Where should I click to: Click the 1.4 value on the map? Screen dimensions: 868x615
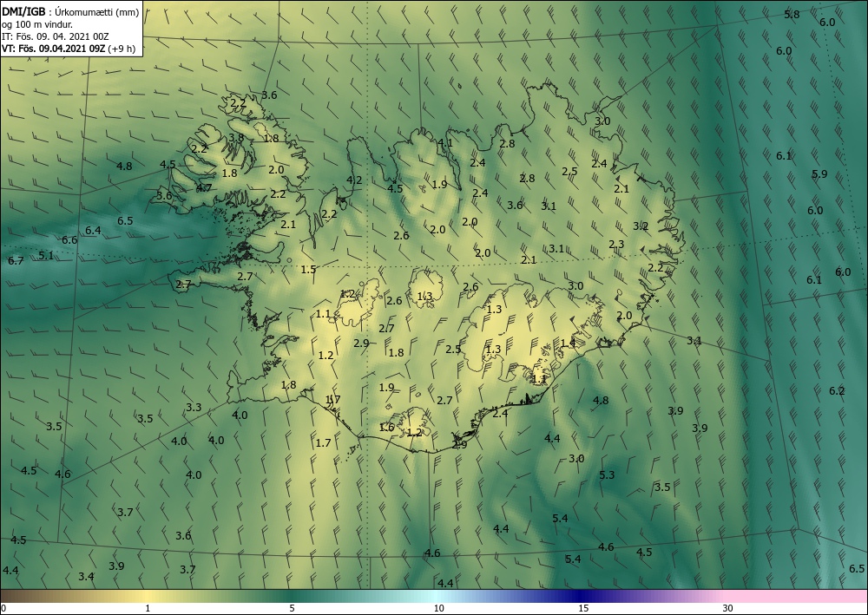(x=568, y=343)
